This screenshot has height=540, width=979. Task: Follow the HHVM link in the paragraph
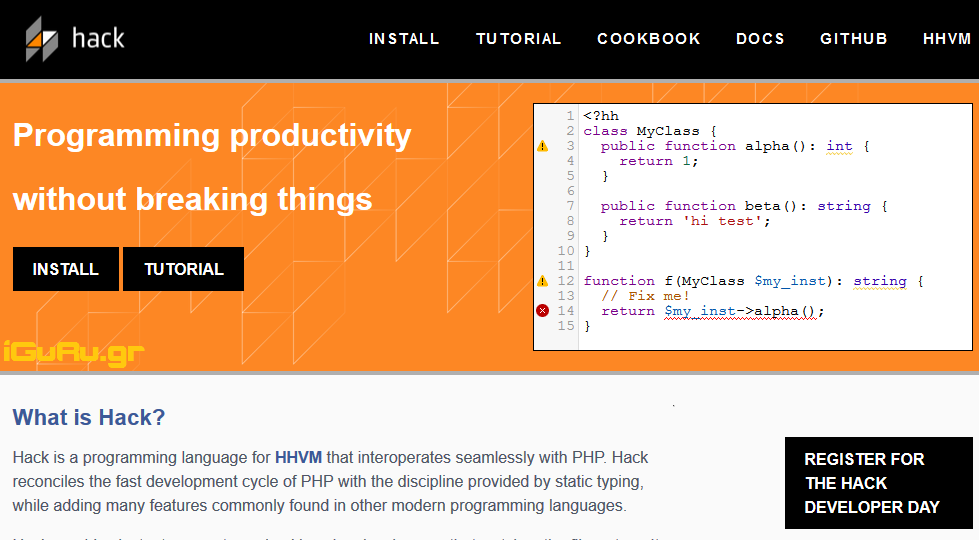(x=299, y=458)
